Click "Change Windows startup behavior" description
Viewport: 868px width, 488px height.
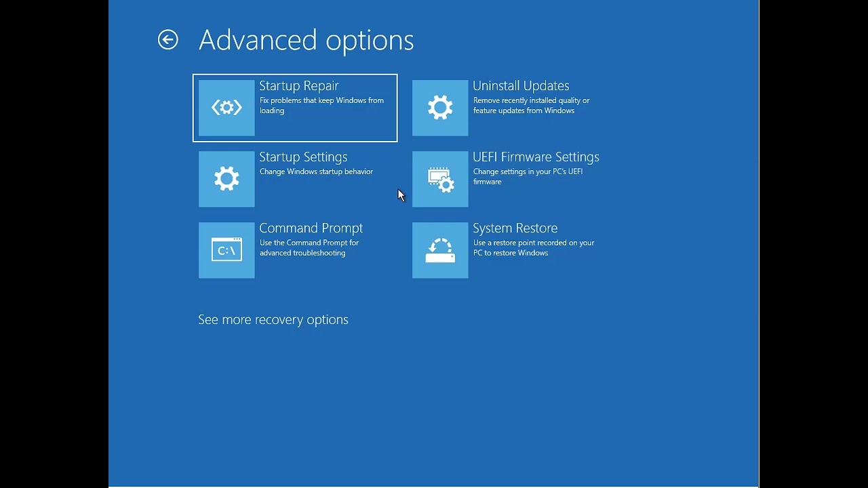tap(316, 171)
